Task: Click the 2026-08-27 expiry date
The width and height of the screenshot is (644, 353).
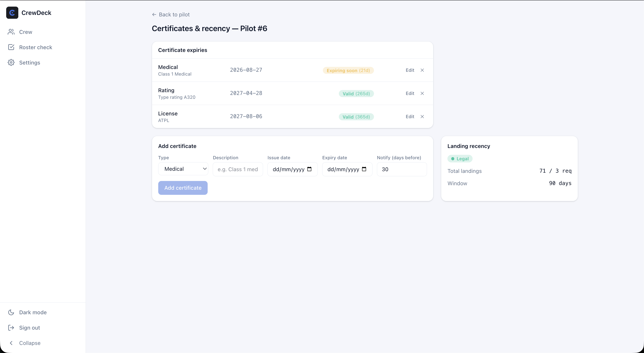Action: coord(246,70)
